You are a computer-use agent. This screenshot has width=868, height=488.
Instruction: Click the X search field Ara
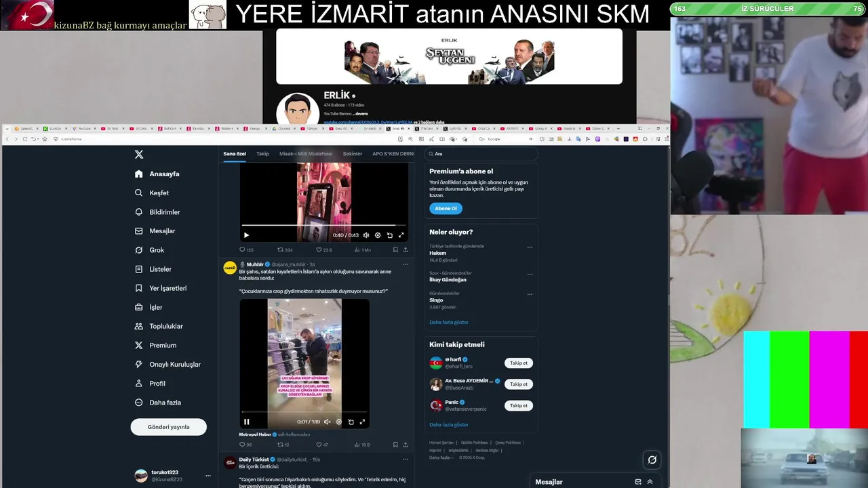point(481,154)
